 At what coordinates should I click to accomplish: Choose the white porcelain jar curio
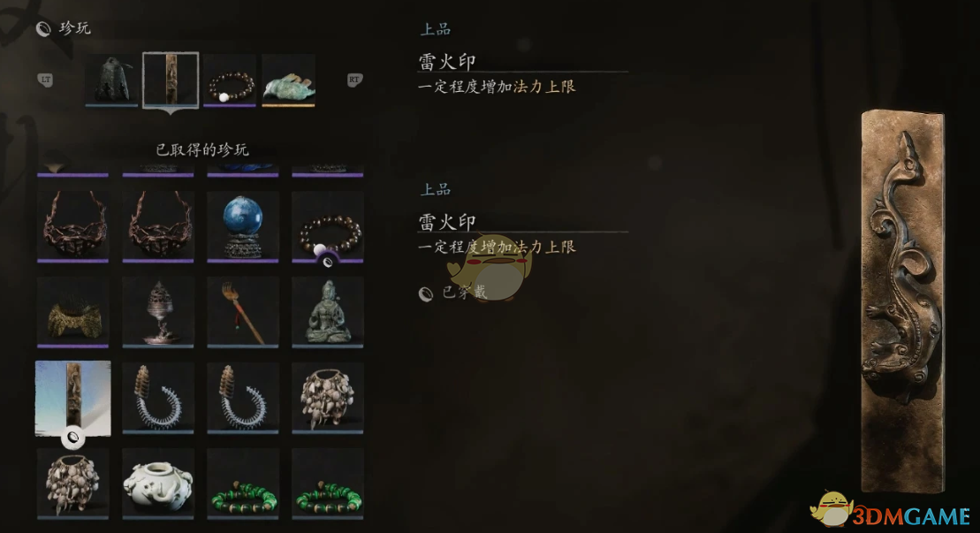click(158, 484)
